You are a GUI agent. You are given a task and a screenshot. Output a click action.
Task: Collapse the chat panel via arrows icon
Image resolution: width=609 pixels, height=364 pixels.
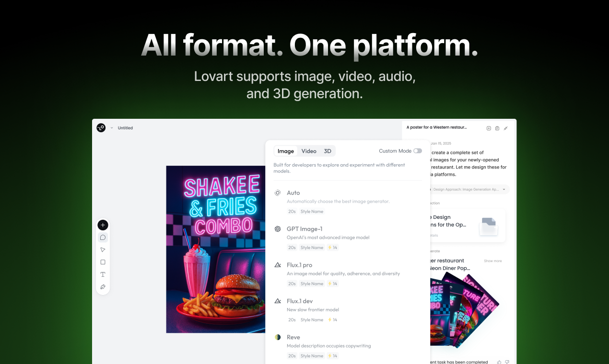click(x=506, y=128)
